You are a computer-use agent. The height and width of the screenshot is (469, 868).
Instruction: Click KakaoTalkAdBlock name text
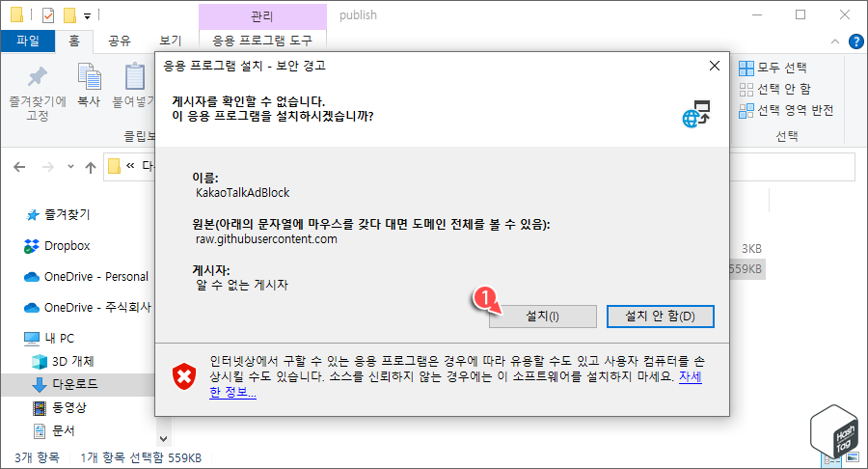pos(242,193)
